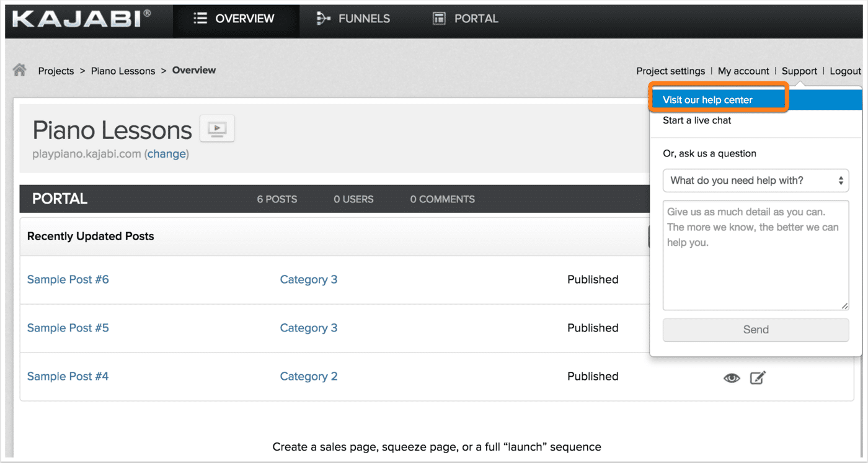Edit Sample Post #4 using pencil icon

coord(758,377)
